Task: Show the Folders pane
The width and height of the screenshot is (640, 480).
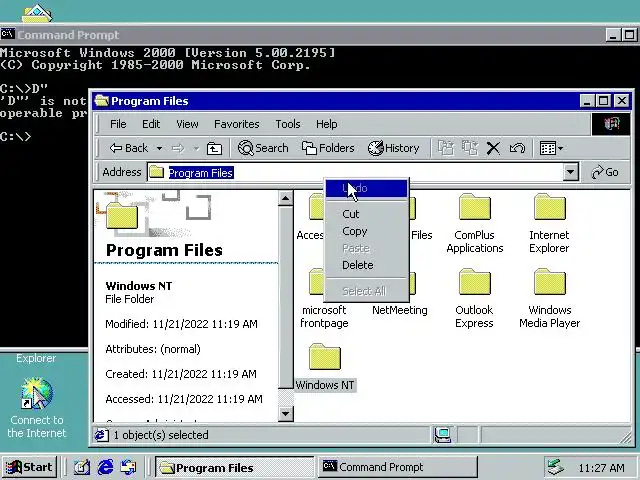Action: coord(328,148)
